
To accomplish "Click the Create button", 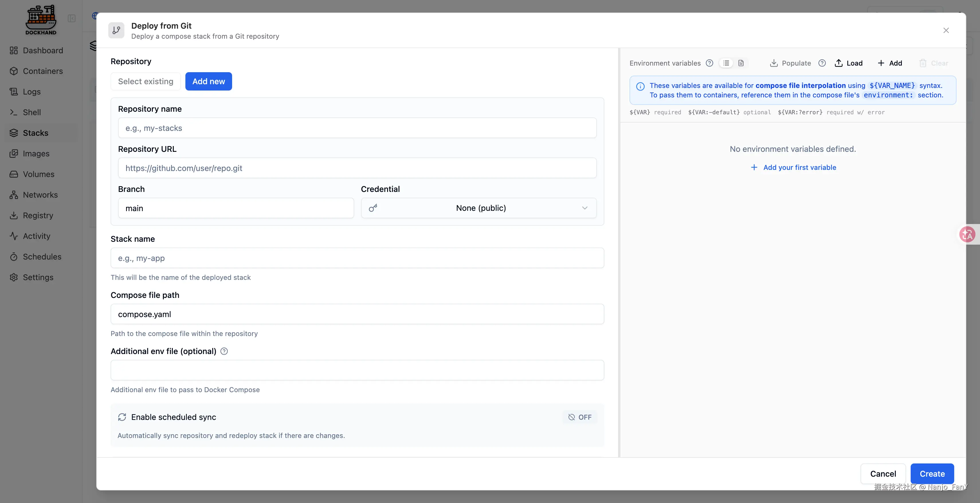I will pos(932,474).
